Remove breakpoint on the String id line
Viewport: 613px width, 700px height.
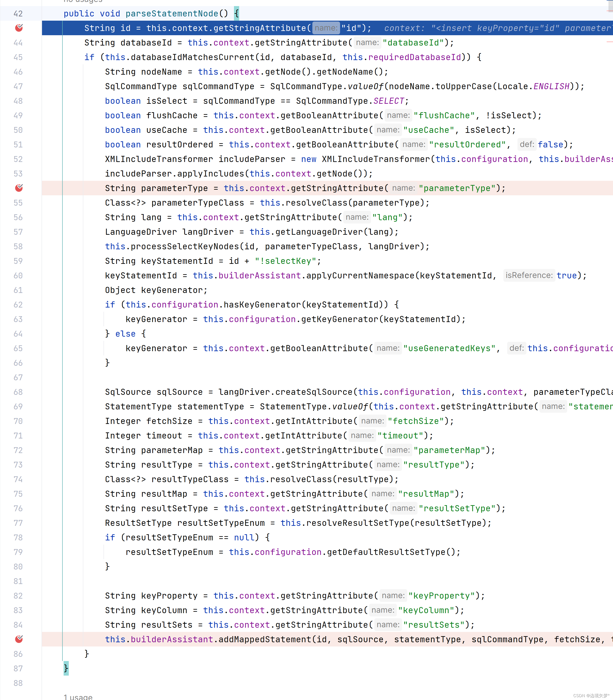coord(19,28)
